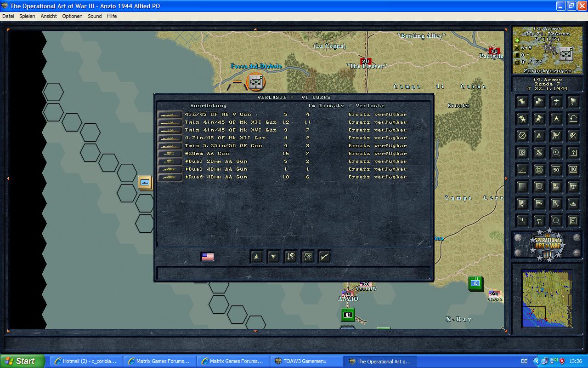Click the map's left edge scroll arrow

[x=8, y=178]
